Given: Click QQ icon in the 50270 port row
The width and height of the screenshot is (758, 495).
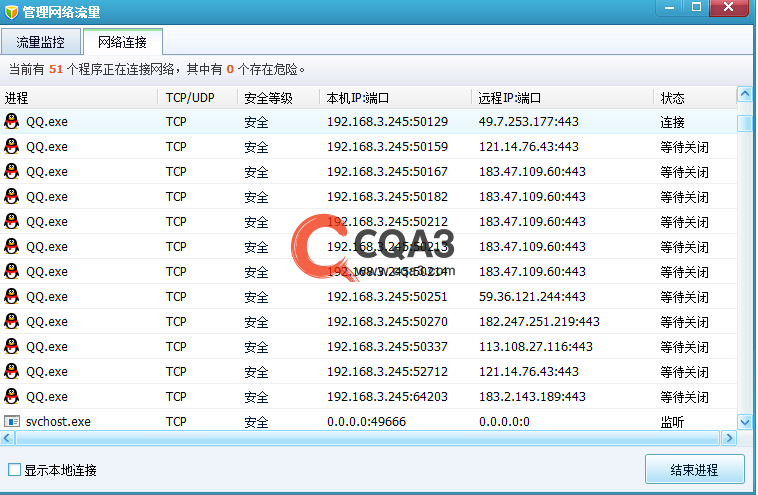Looking at the screenshot, I should pos(12,321).
